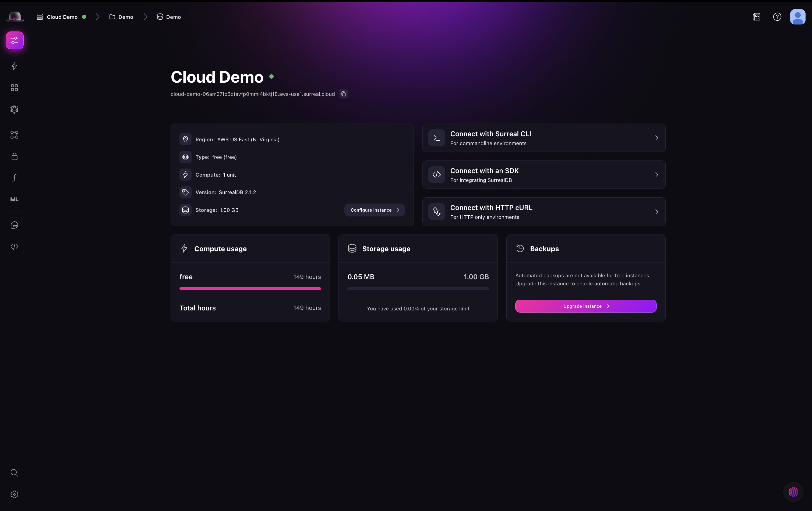Open the API docs view icon
812x511 pixels.
14,246
